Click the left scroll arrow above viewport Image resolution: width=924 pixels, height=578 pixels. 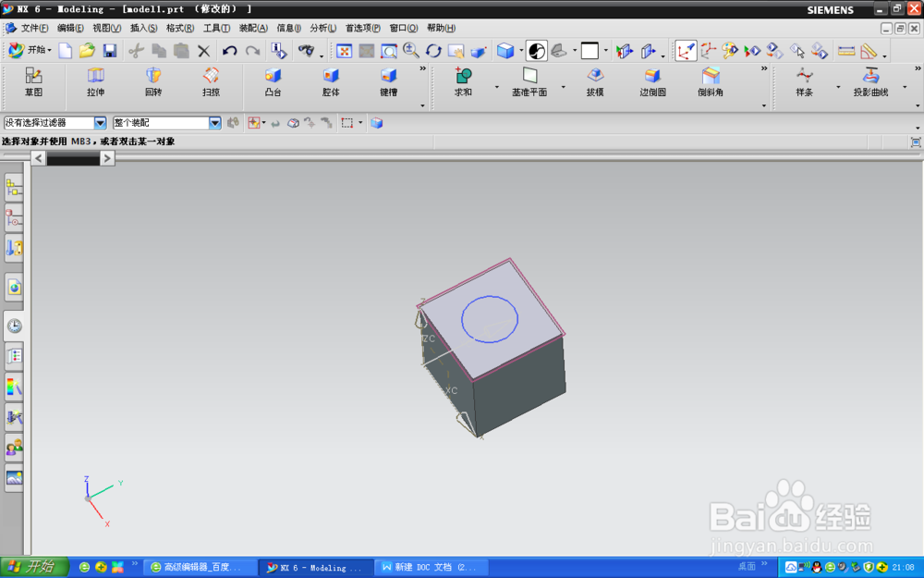click(38, 158)
